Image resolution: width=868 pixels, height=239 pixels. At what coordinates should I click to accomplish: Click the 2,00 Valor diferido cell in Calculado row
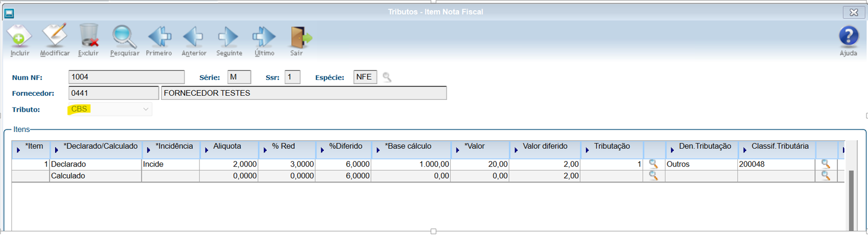pyautogui.click(x=545, y=176)
